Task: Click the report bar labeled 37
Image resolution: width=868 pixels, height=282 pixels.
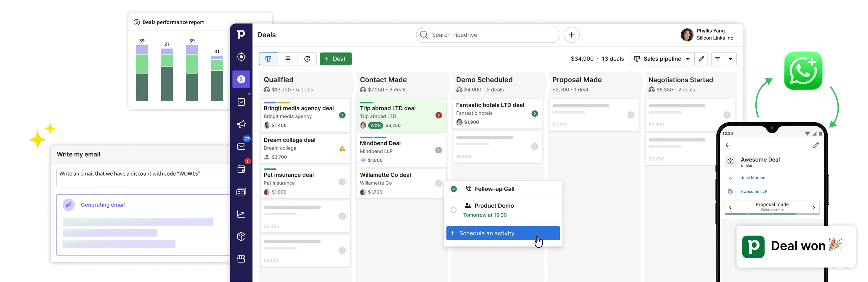Action: tap(167, 75)
